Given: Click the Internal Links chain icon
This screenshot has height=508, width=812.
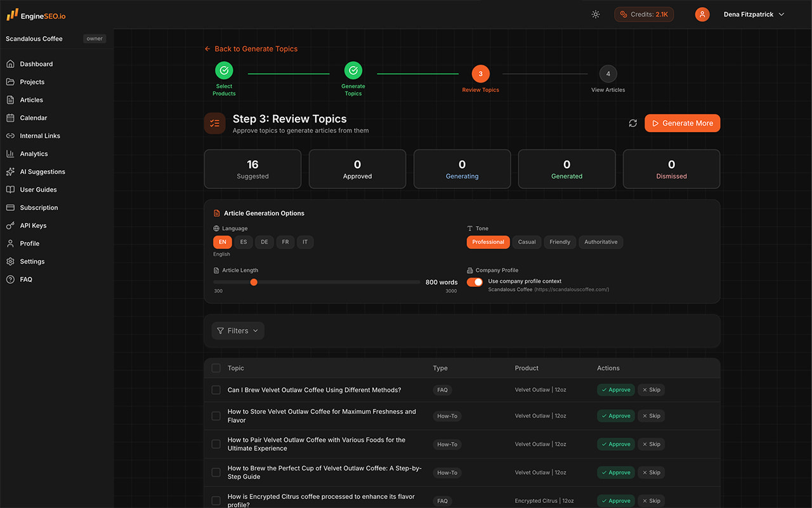Looking at the screenshot, I should click(x=10, y=136).
